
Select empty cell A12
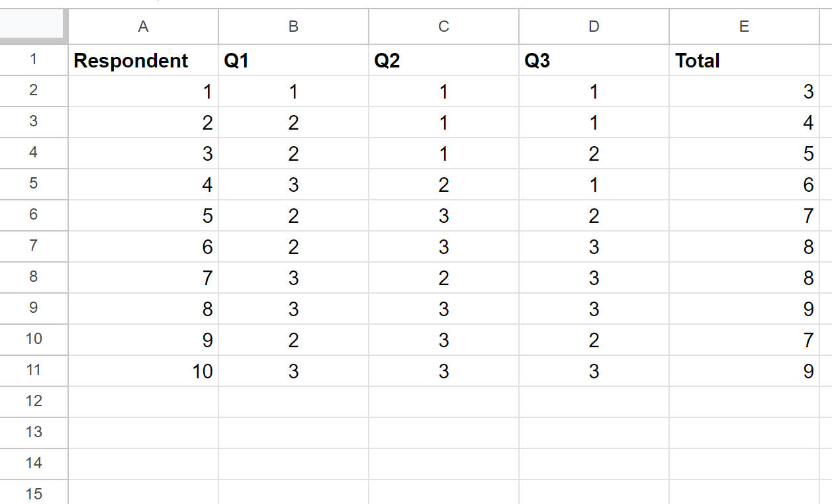coord(143,401)
